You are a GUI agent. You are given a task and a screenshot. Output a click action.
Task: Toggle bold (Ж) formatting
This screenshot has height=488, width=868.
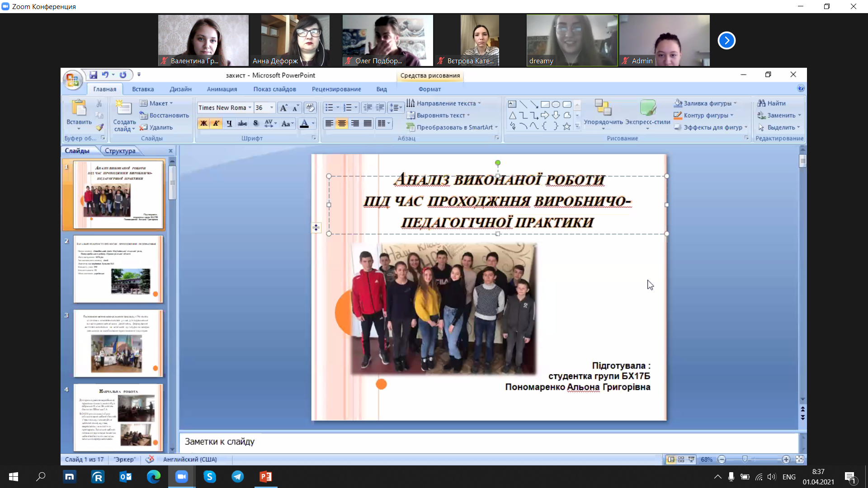click(203, 123)
